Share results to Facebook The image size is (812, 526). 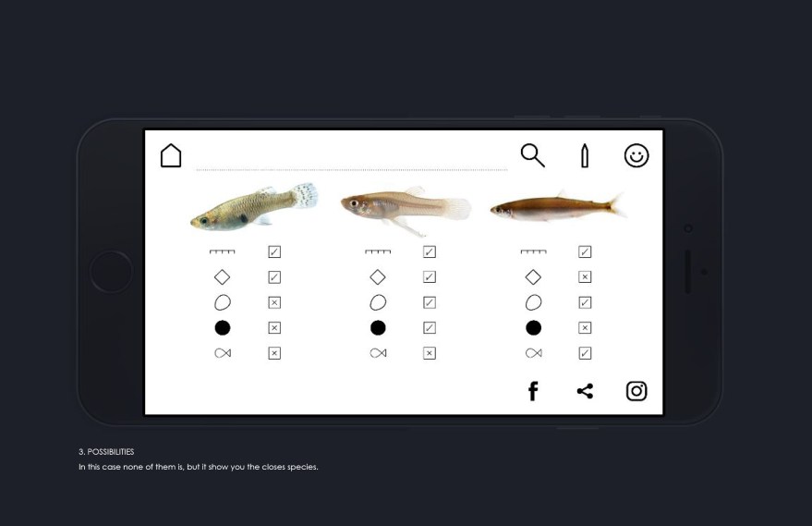click(533, 391)
